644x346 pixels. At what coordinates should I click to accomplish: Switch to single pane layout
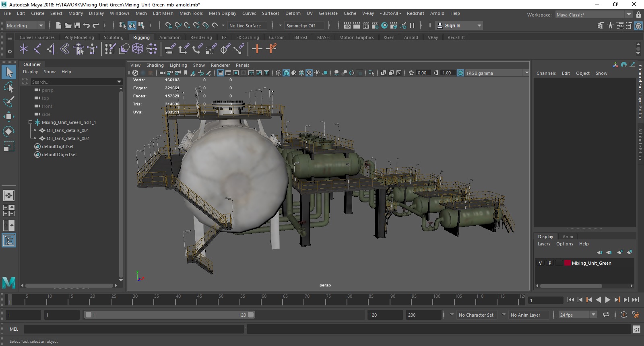click(9, 196)
